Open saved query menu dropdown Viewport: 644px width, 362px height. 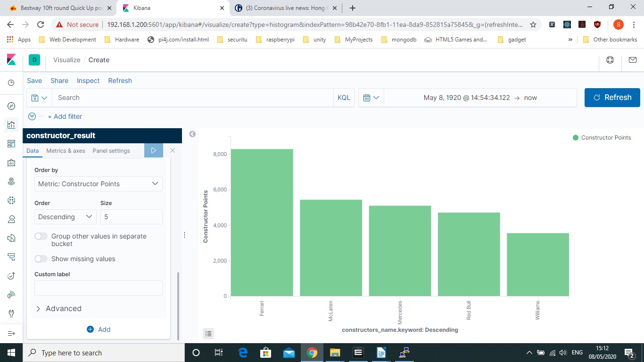39,98
